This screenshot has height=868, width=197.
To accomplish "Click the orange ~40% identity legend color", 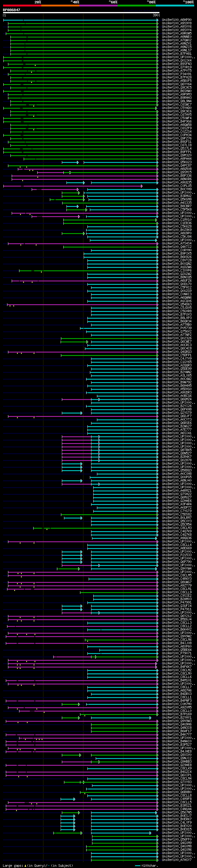I will (60, 6).
